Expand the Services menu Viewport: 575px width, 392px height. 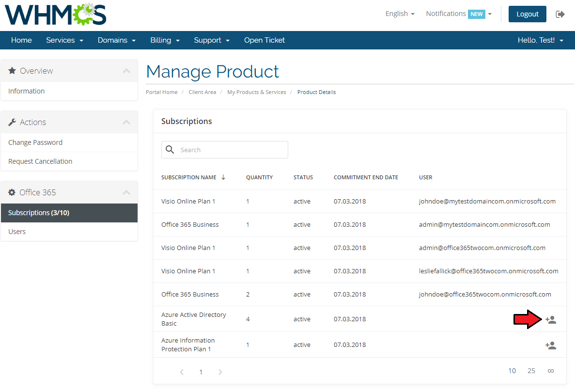(64, 40)
